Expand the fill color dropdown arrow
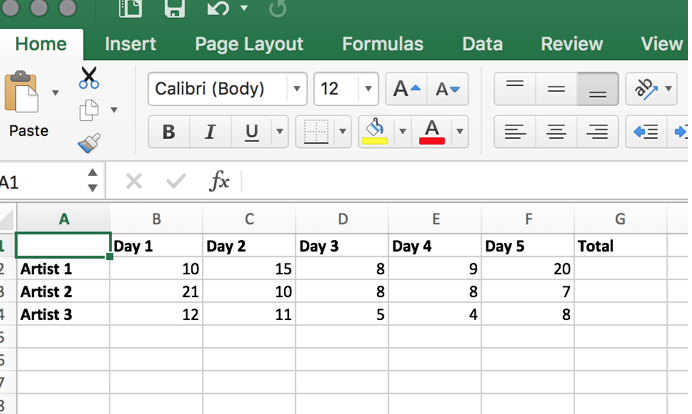This screenshot has height=414, width=692. coord(403,131)
